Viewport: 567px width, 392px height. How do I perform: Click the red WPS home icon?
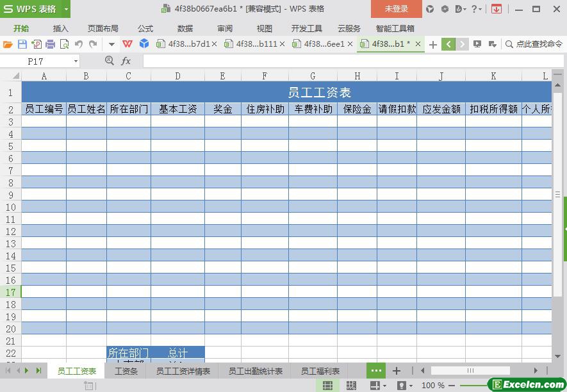pos(127,44)
